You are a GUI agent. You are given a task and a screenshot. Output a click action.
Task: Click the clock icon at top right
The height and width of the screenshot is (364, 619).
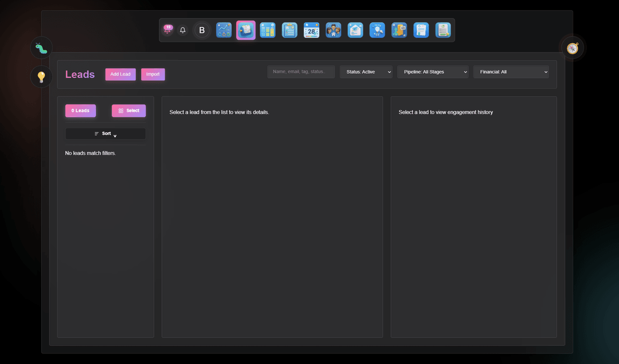point(573,47)
